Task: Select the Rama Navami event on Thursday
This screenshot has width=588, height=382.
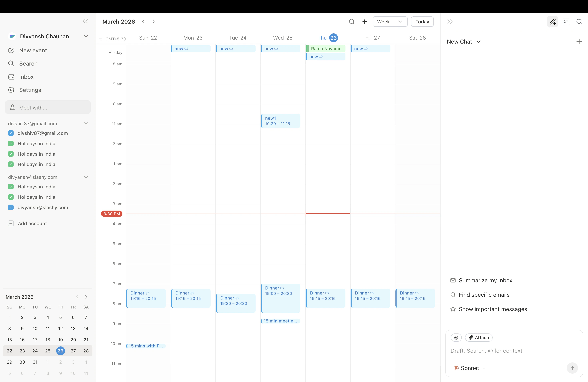Action: coord(326,48)
